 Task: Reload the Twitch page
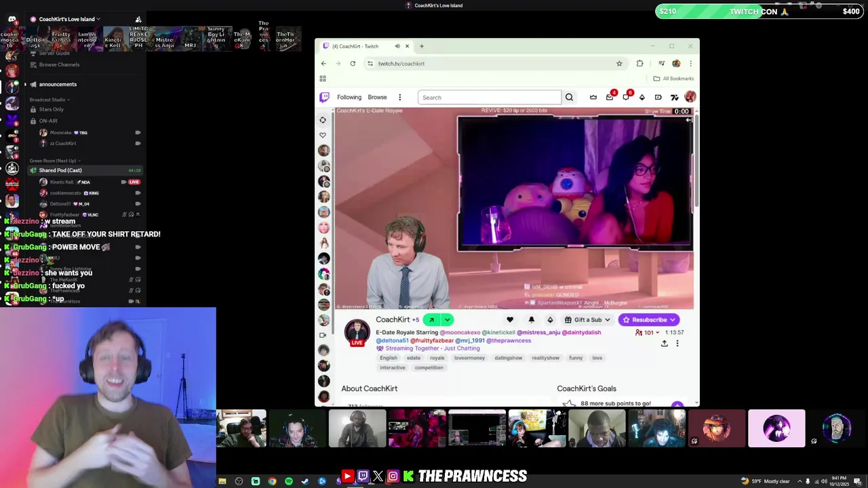point(353,63)
